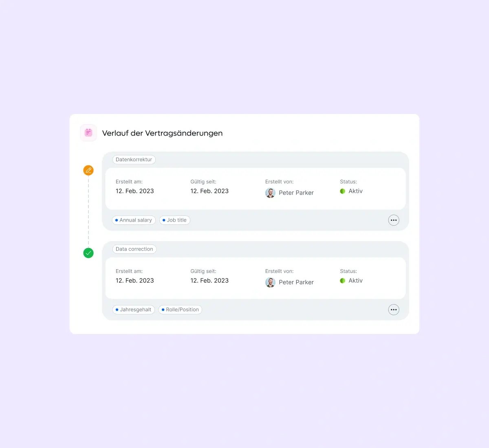
Task: Click Peter Parker avatar in the second entry
Action: 270,282
